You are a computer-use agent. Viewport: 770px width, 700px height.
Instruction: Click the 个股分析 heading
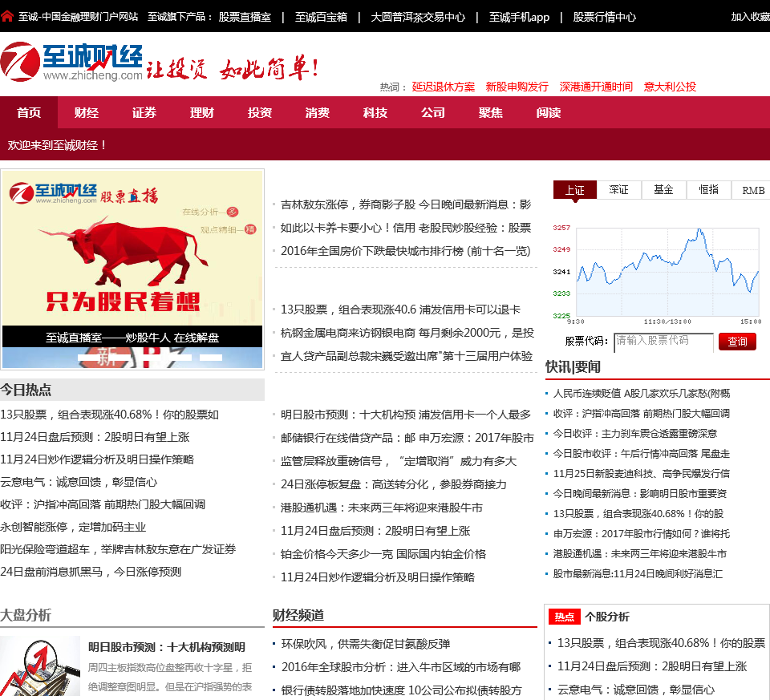pos(607,617)
